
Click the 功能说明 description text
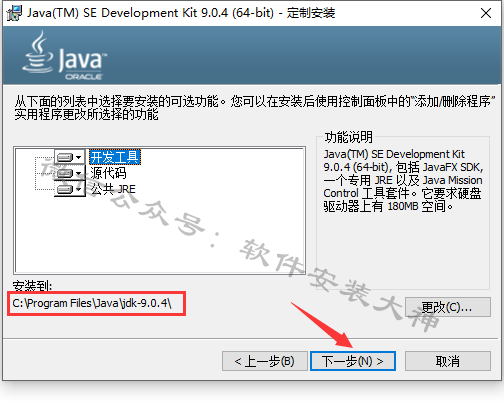coord(403,180)
